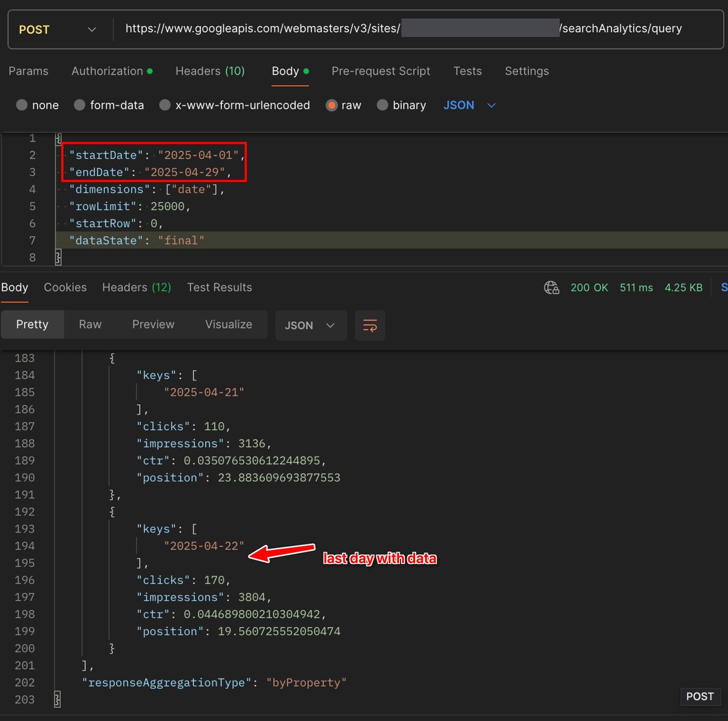728x721 pixels.
Task: Open the blue JSON body format dropdown
Action: tap(470, 105)
